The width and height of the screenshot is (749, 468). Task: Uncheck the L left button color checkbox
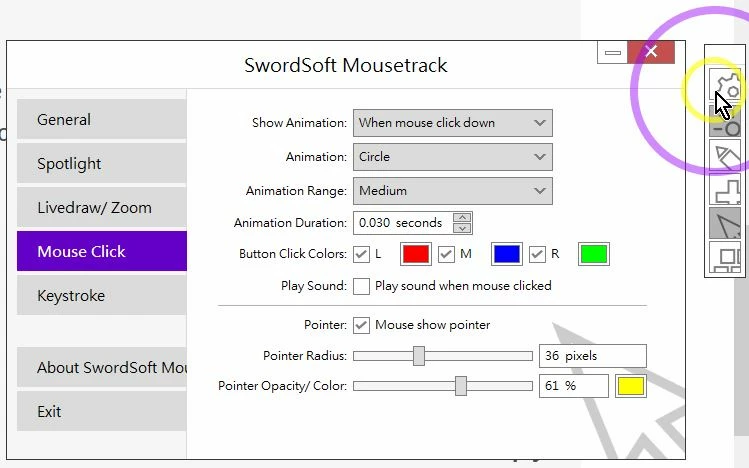coord(361,254)
